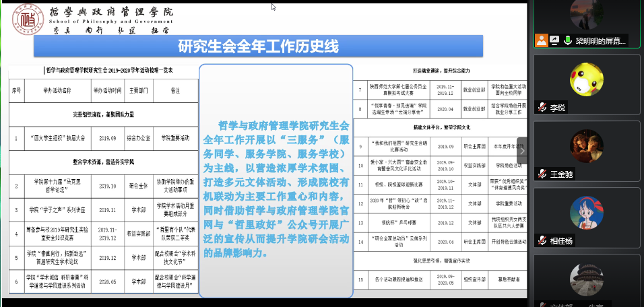644x307 pixels.
Task: Click the date cell 2020.05 in row 6
Action: coord(107,281)
